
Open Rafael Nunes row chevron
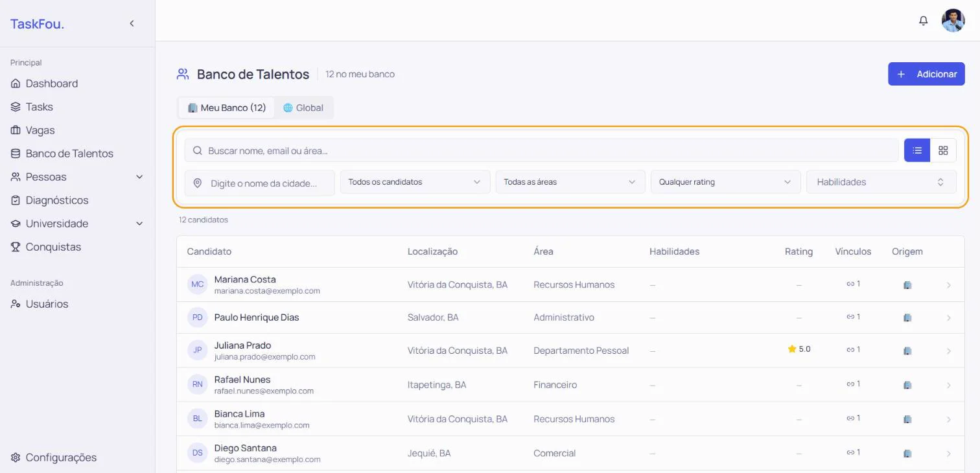coord(949,386)
